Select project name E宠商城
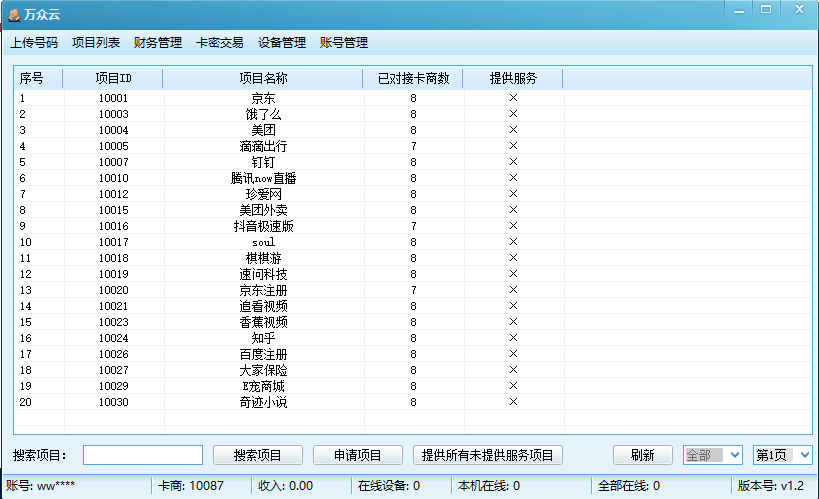The width and height of the screenshot is (819, 499). 263,386
